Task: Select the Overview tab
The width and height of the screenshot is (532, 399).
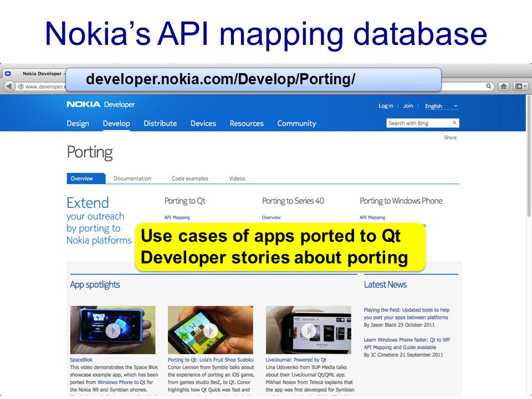Action: pos(86,178)
